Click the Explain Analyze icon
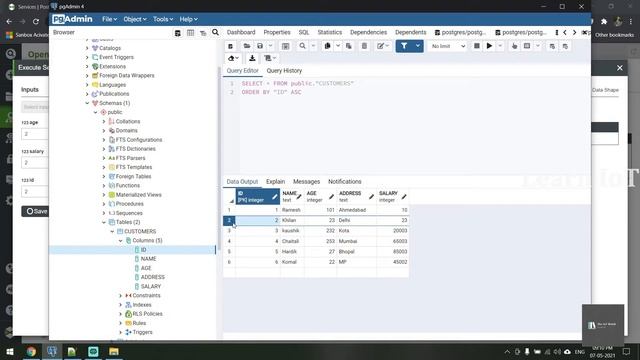Viewport: 640px width, 360px height. point(527,46)
